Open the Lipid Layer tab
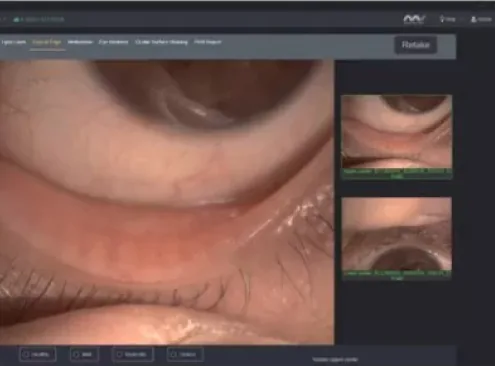 pyautogui.click(x=13, y=42)
